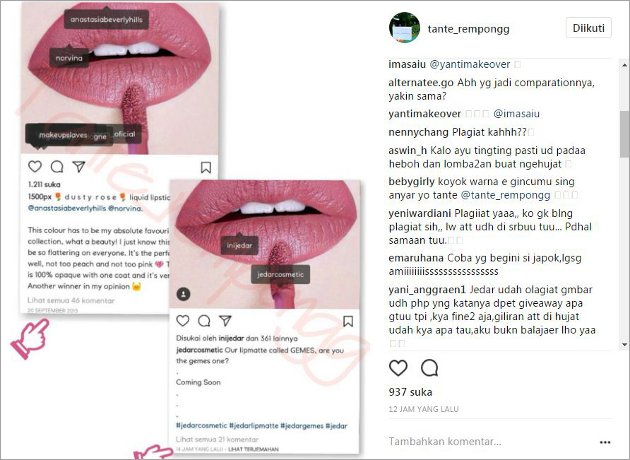
Task: Click the share arrow on the jedarcosmetic post
Action: click(225, 320)
